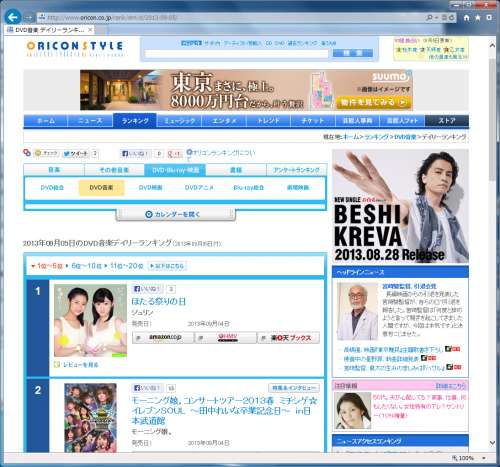The width and height of the screenshot is (500, 467).
Task: Go back with the browser back arrow
Action: 13,17
